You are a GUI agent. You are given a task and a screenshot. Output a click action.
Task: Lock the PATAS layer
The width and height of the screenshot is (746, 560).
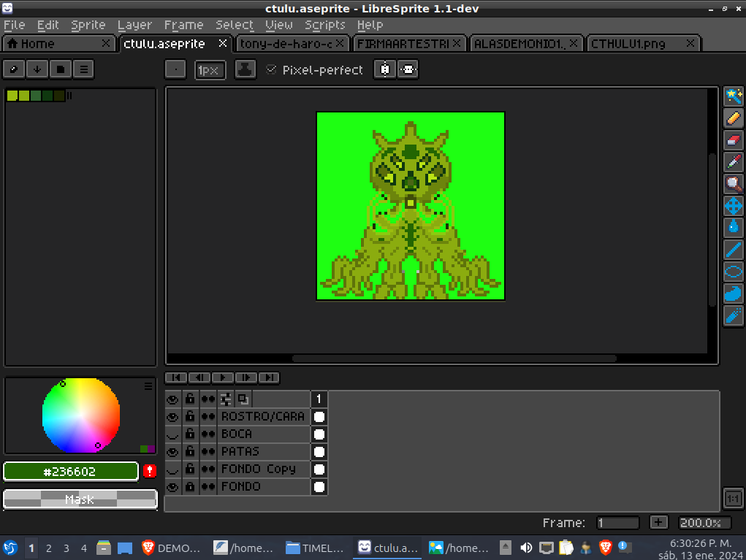click(190, 452)
